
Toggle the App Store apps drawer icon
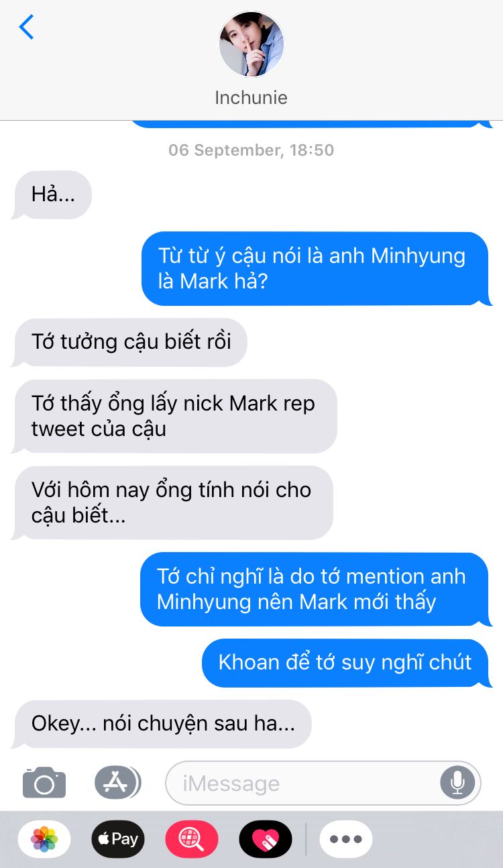click(x=117, y=781)
